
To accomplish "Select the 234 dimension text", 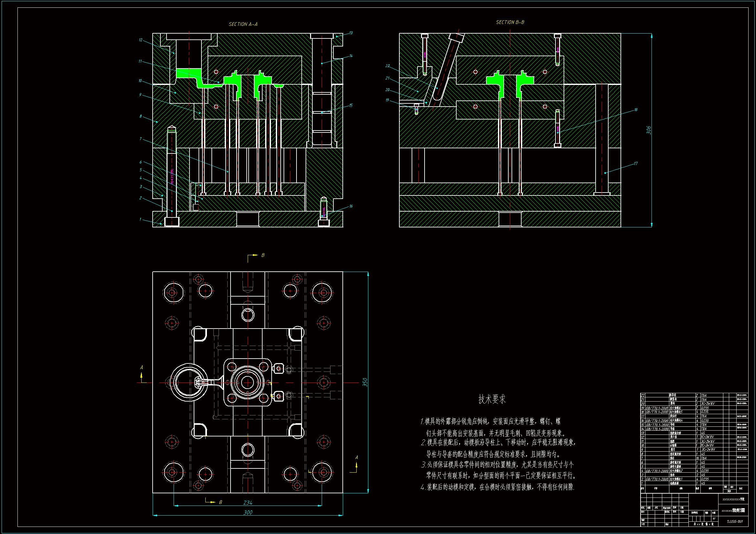I will (248, 502).
